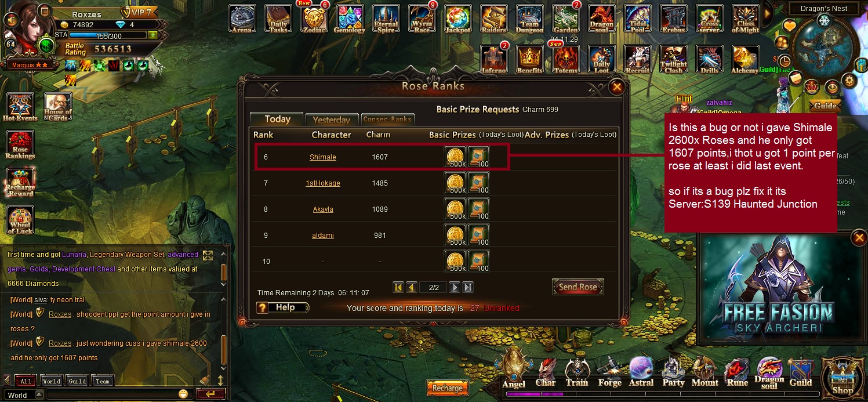This screenshot has height=402, width=868.
Task: Open the Alchemy icon
Action: tap(745, 59)
